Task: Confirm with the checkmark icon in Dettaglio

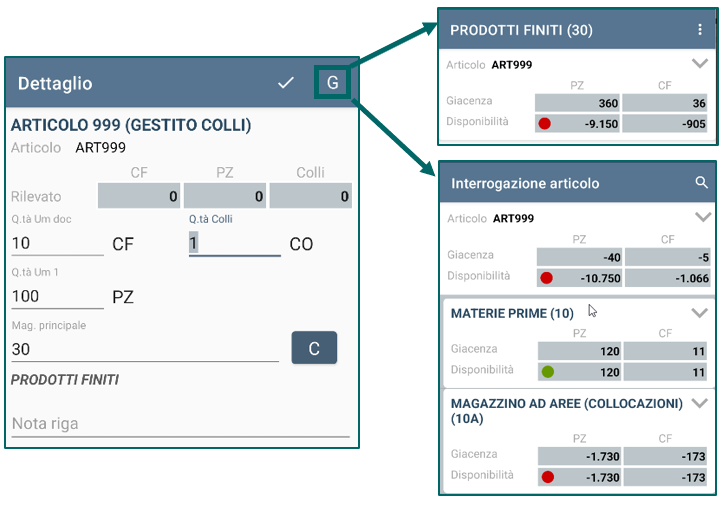Action: coord(286,83)
